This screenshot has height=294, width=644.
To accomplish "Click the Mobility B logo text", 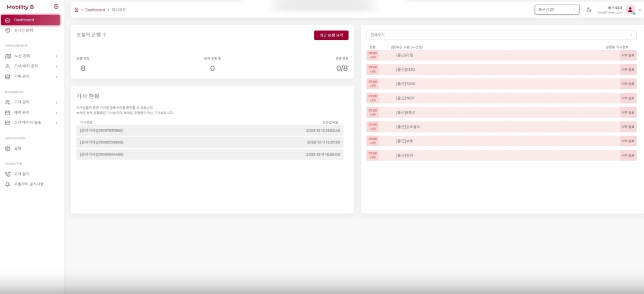I will click(20, 7).
